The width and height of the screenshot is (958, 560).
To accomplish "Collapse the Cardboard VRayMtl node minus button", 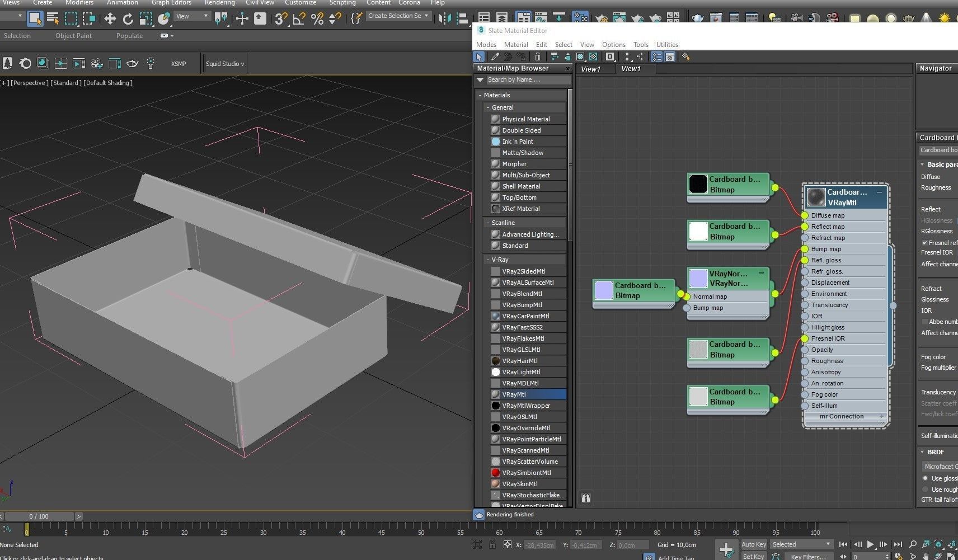I will (x=879, y=192).
